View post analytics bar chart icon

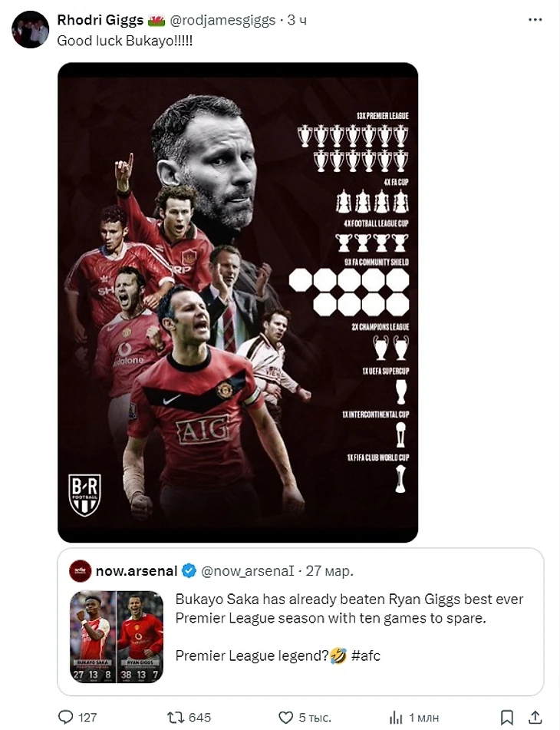coord(396,718)
